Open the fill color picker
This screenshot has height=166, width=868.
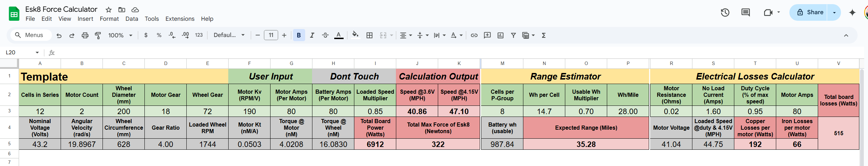coord(355,35)
